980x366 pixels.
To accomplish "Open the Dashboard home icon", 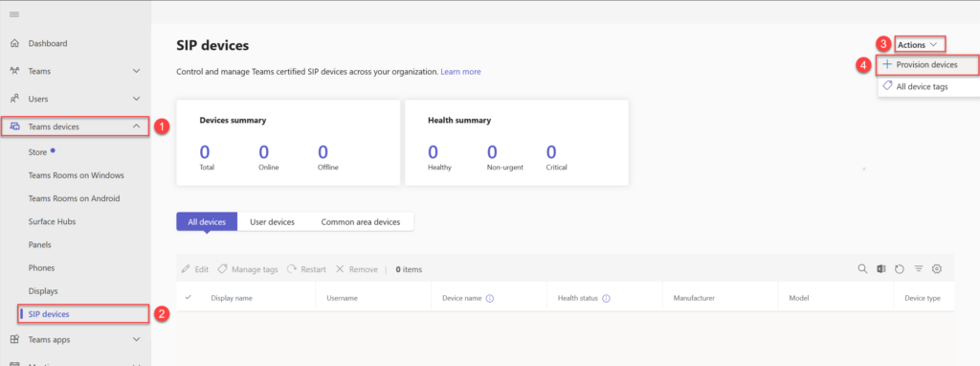I will pos(15,43).
